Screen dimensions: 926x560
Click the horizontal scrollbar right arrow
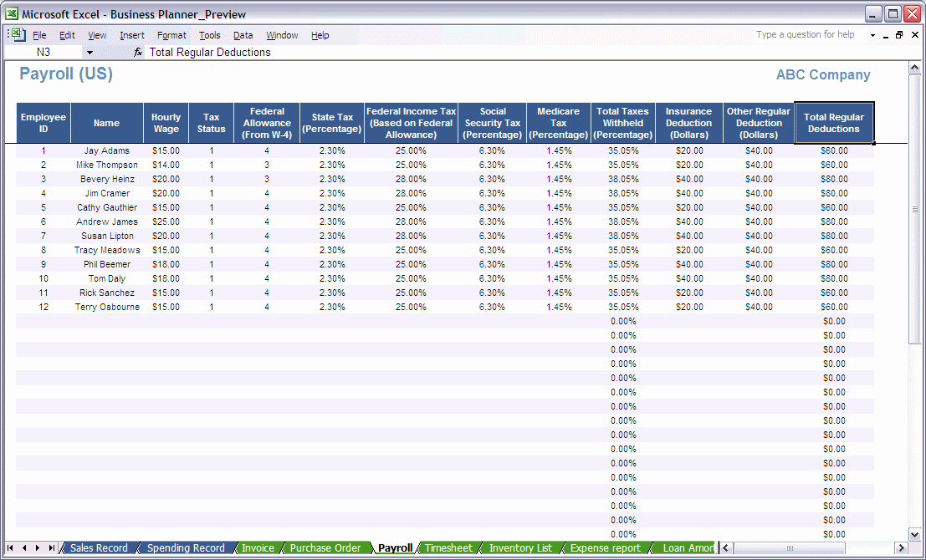pyautogui.click(x=901, y=547)
